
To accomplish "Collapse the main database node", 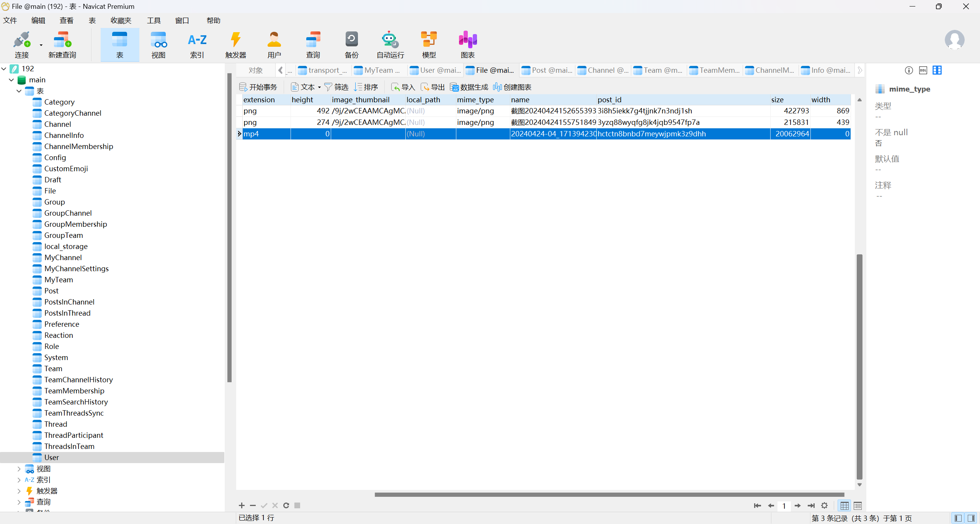I will 11,80.
